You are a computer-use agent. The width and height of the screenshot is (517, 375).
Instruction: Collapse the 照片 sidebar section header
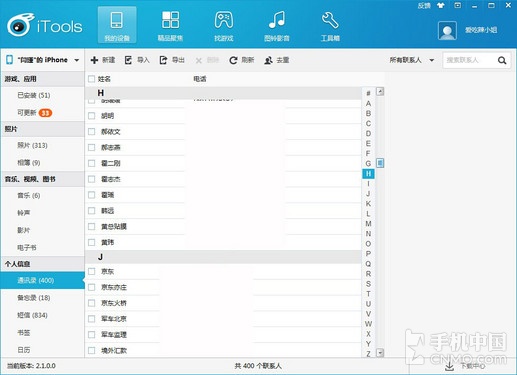pos(43,129)
